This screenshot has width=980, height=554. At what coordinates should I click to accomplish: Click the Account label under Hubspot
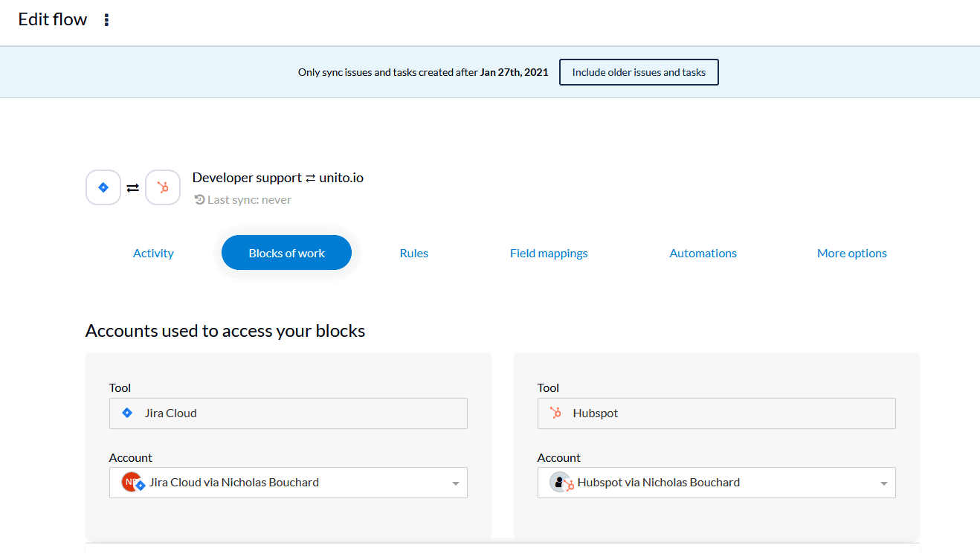(559, 457)
